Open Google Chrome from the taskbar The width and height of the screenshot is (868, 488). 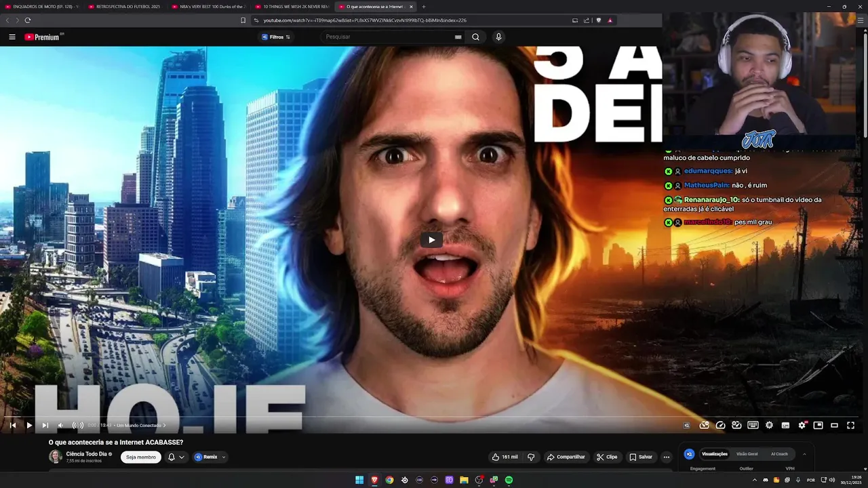pyautogui.click(x=389, y=480)
